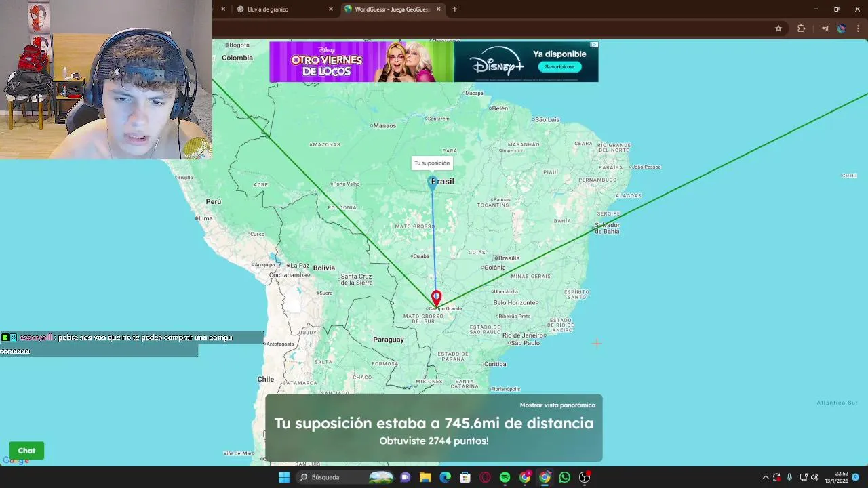This screenshot has height=488, width=868.
Task: Open the volume speaker tray icon
Action: pyautogui.click(x=814, y=477)
